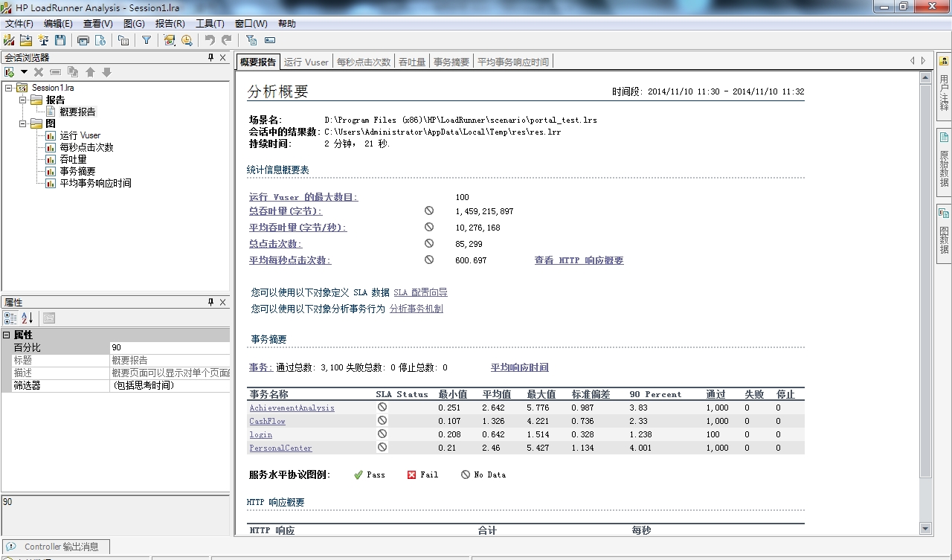Click the rename item icon in session browser

pos(56,72)
